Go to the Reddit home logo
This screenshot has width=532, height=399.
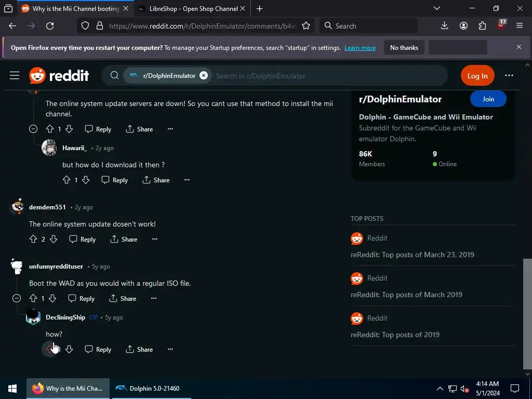(59, 75)
